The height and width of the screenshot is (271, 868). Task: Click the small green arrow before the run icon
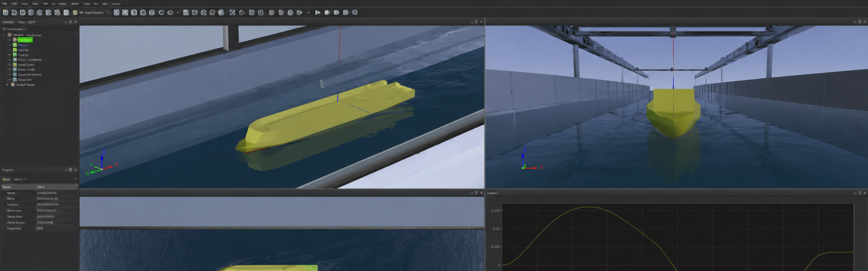click(x=309, y=13)
